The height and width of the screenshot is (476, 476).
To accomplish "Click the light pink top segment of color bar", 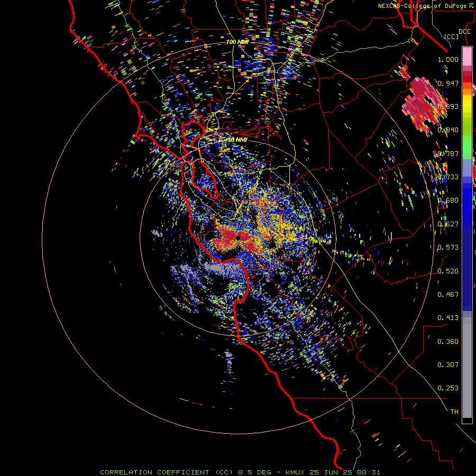I will click(x=467, y=57).
